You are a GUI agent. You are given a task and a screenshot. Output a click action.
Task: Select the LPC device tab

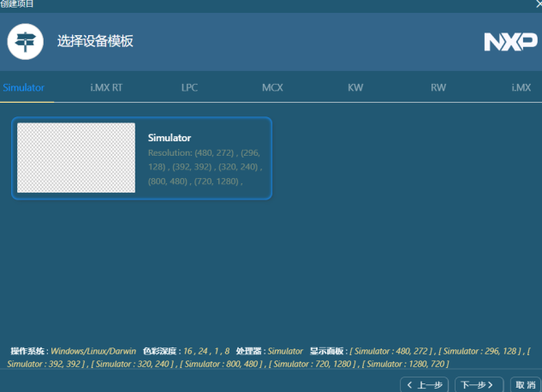pos(189,87)
